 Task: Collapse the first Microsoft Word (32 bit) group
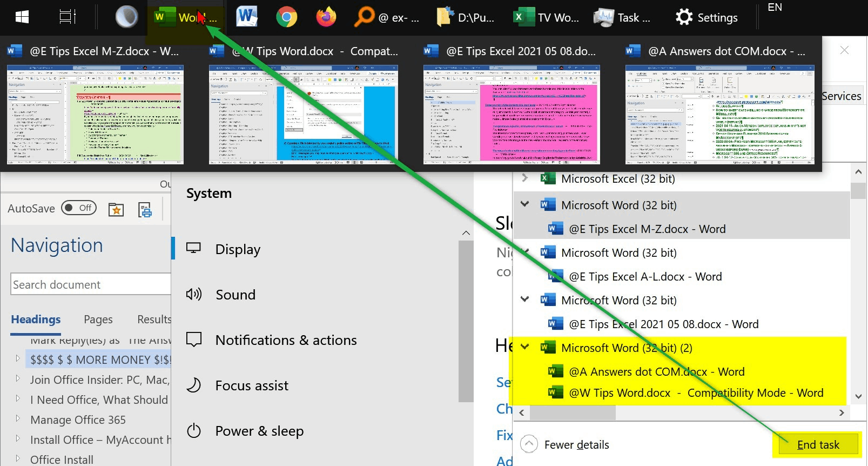coord(524,204)
